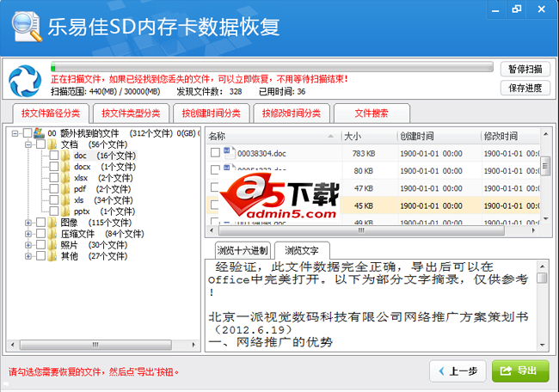Image resolution: width=559 pixels, height=392 pixels.
Task: Click the text preview scroll down arrow
Action: 543,345
